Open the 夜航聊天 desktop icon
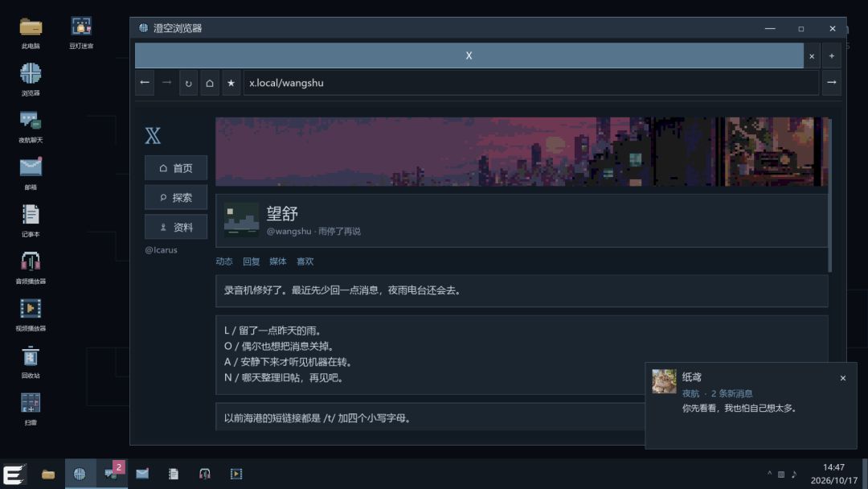 tap(31, 127)
